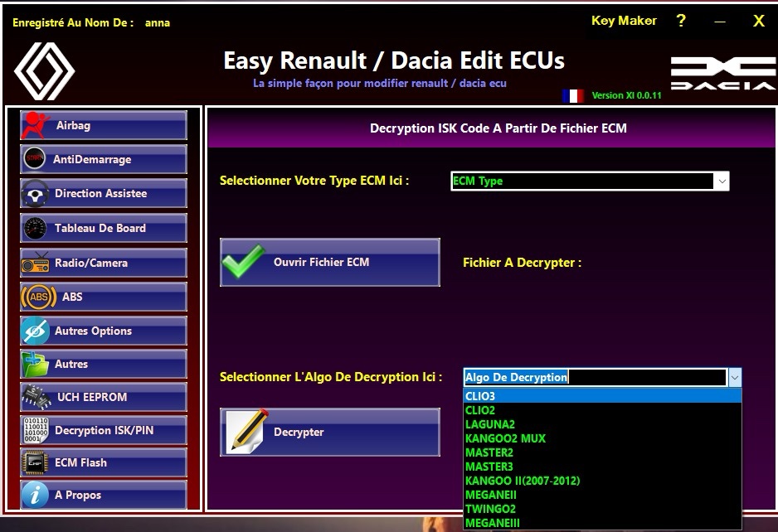Viewport: 778px width, 532px height.
Task: Open the A Propos section
Action: pyautogui.click(x=103, y=496)
